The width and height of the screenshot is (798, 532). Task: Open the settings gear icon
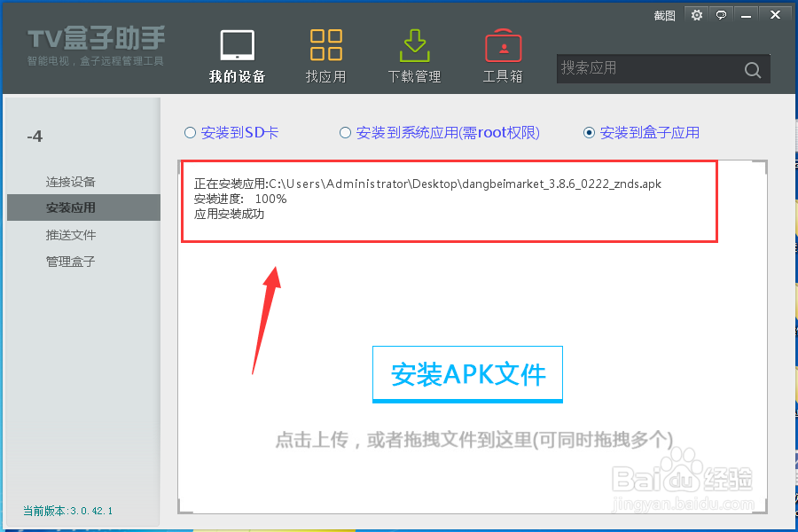pos(697,15)
